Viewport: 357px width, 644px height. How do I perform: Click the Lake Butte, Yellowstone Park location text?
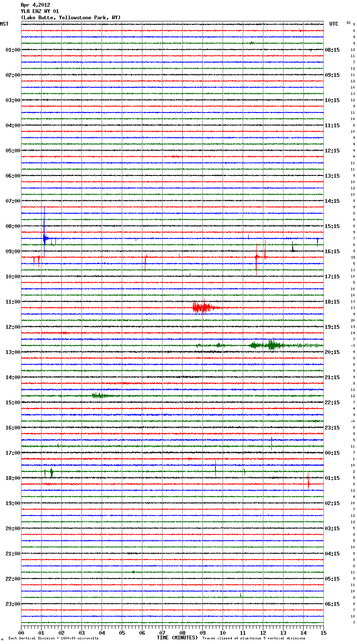click(71, 18)
